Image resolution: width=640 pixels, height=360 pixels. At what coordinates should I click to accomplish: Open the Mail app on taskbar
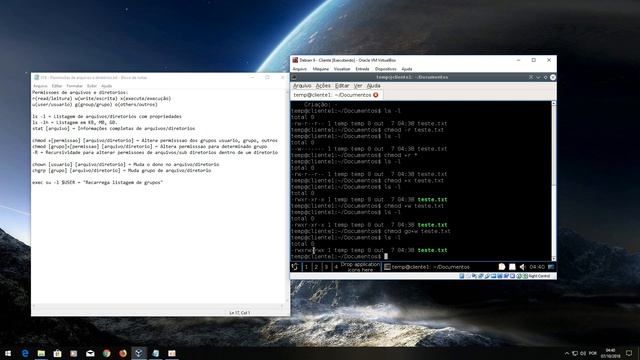click(x=90, y=353)
